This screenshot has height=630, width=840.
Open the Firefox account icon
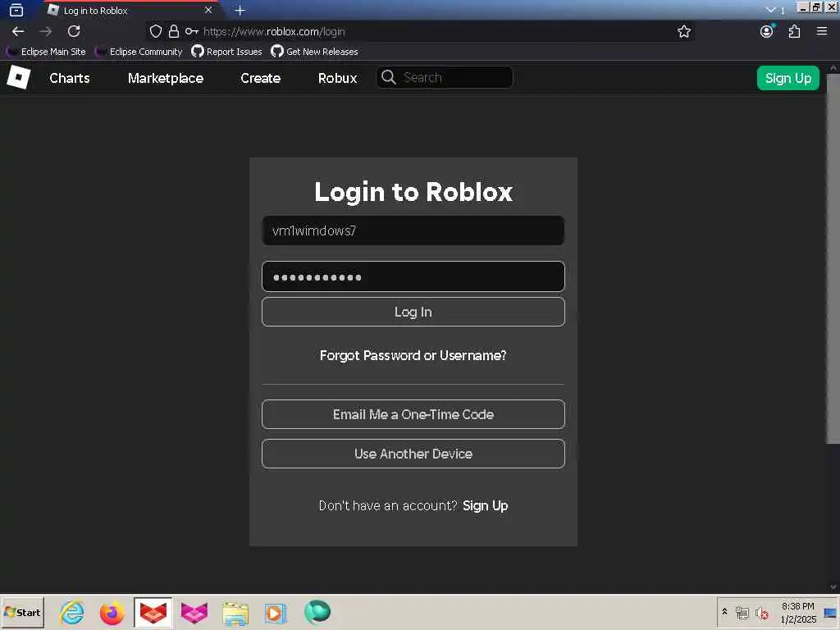767,31
